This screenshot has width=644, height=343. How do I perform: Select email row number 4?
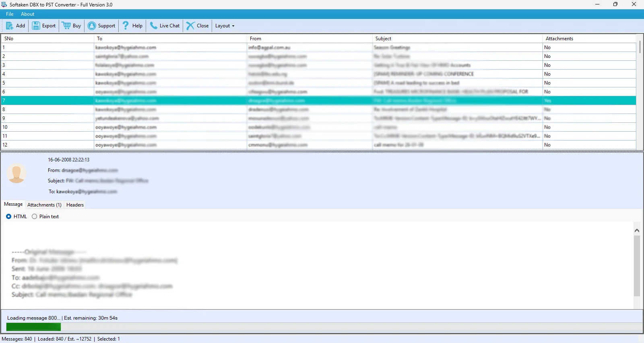(x=318, y=74)
